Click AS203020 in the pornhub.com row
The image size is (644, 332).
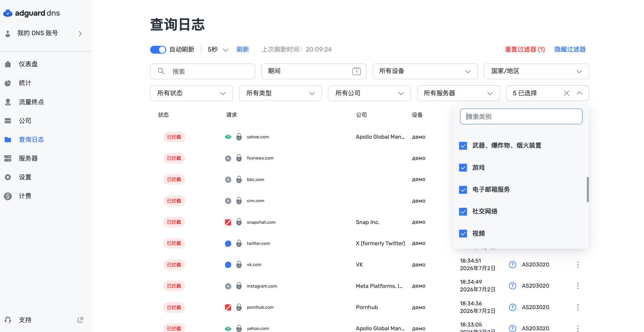pos(536,307)
